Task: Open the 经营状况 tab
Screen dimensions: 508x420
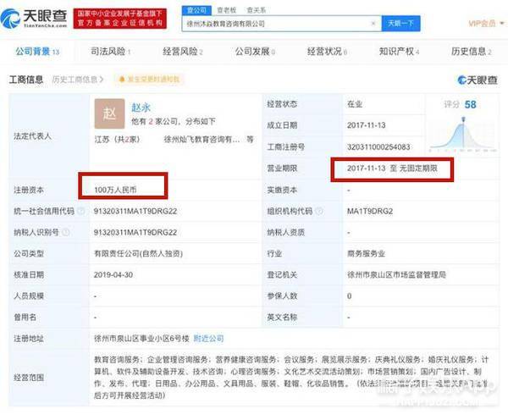Action: point(327,52)
